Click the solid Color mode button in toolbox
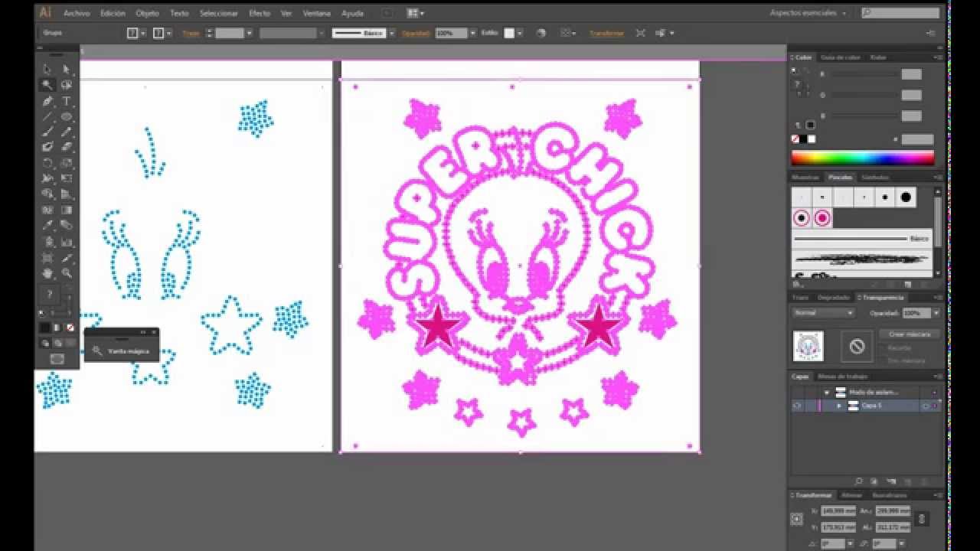 (x=46, y=328)
